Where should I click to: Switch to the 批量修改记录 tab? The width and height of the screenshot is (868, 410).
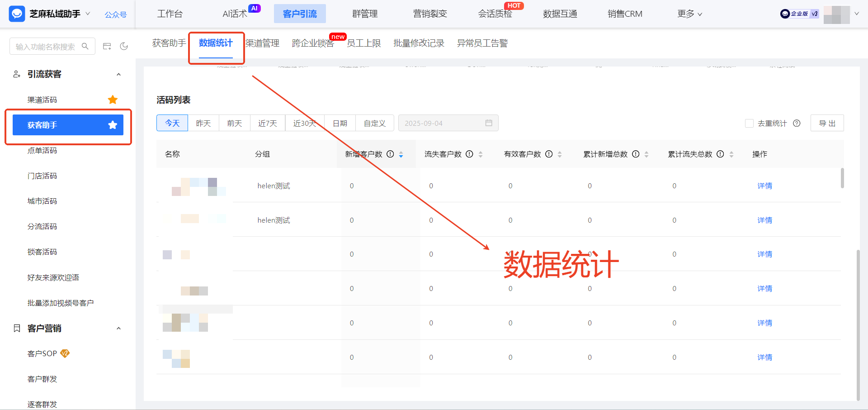point(419,43)
